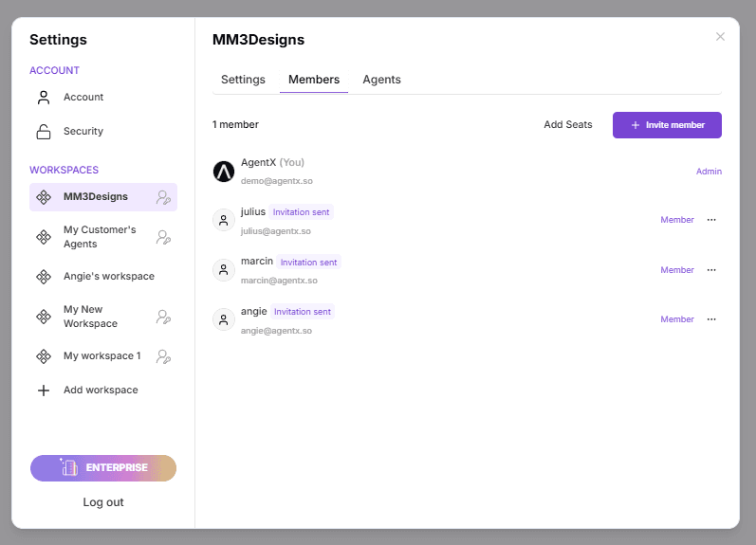
Task: Open the three-dot menu for angie
Action: click(x=711, y=319)
